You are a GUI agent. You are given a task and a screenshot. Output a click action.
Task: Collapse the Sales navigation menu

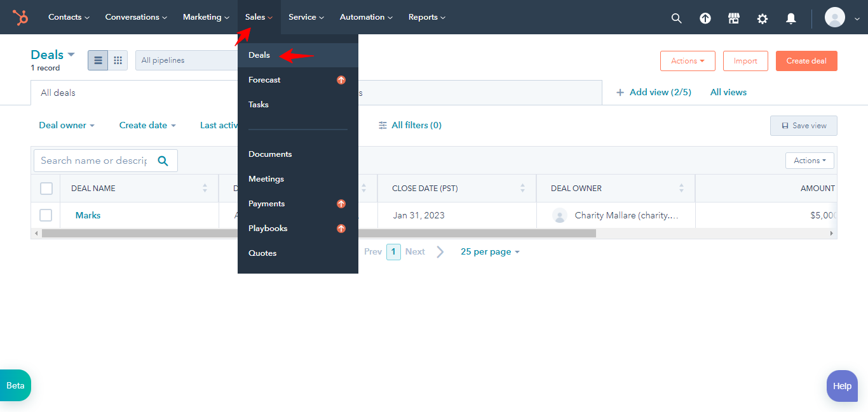coord(259,17)
